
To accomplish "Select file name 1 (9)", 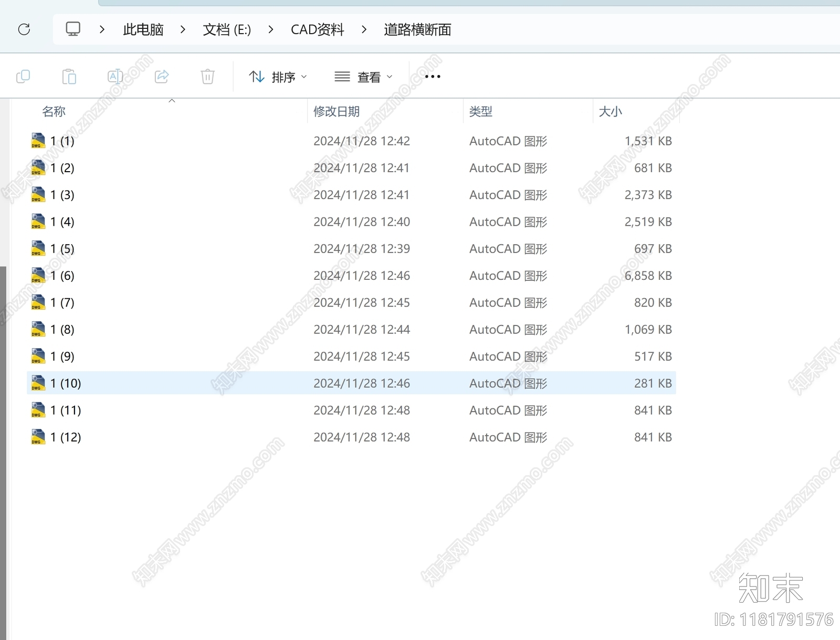I will (62, 356).
